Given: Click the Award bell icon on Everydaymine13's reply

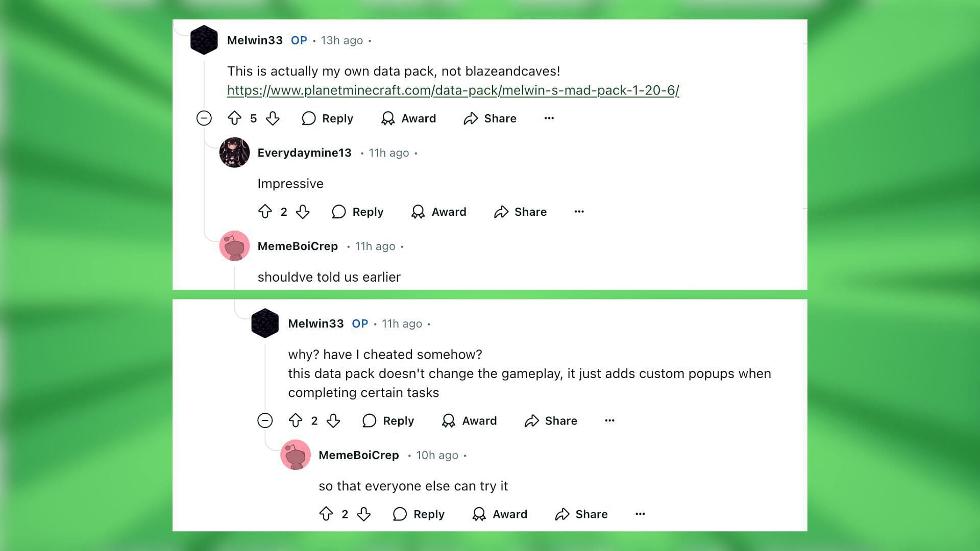Looking at the screenshot, I should 418,211.
